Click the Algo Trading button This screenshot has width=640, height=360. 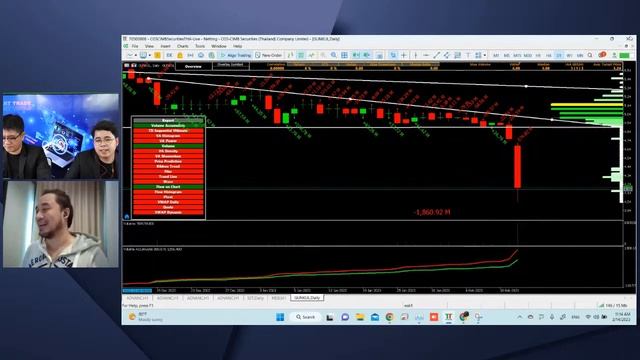(x=236, y=55)
